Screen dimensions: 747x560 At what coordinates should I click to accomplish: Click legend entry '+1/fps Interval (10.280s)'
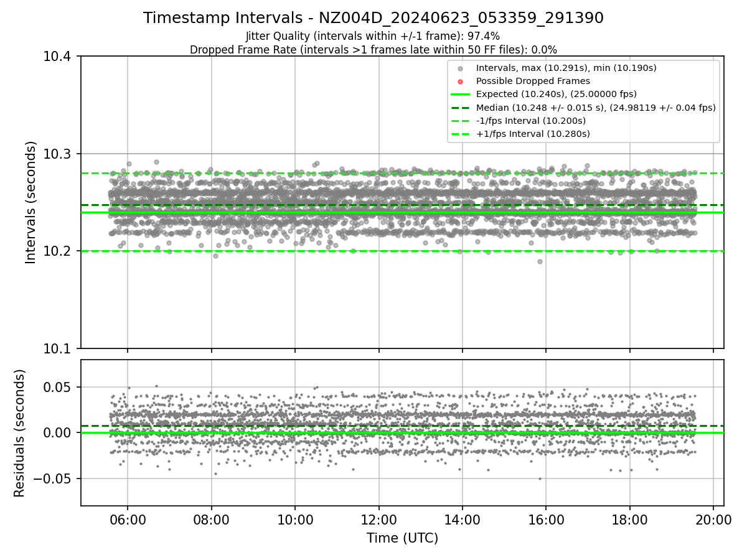533,134
